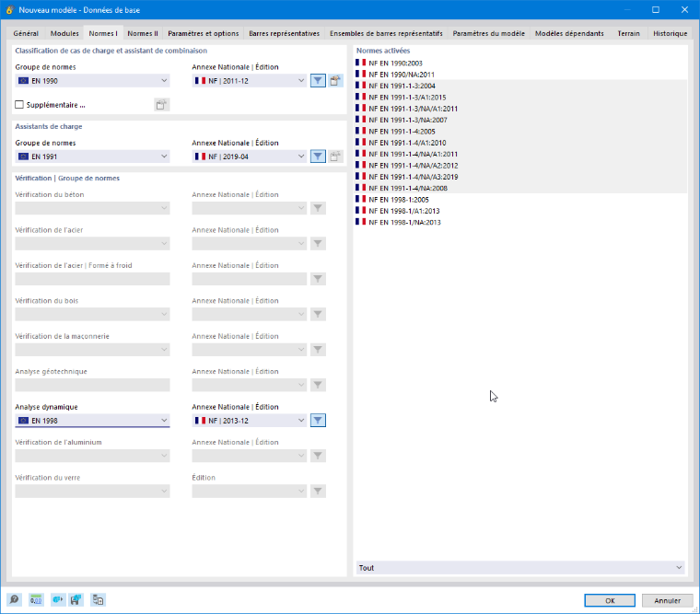Open Vérification du verre standard dropdown
Viewport: 700px width, 614px height.
click(92, 492)
